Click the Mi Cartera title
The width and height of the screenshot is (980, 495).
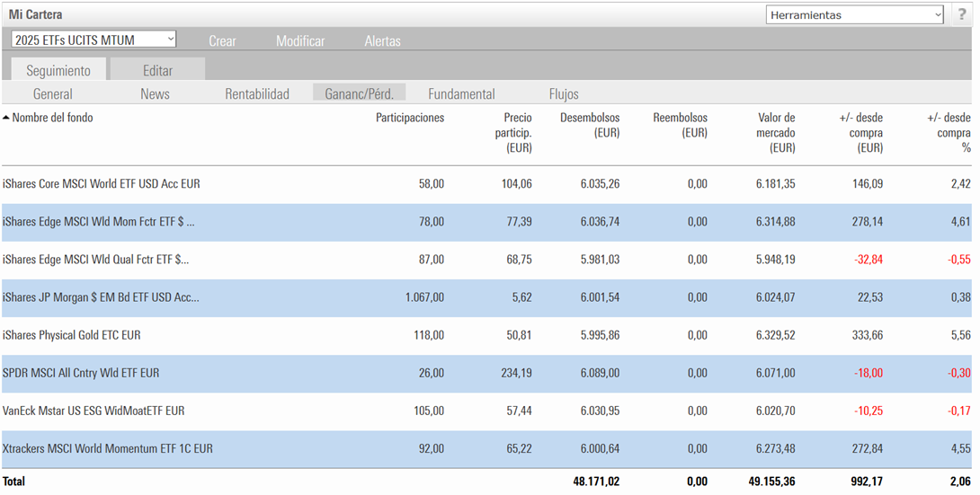coord(36,14)
